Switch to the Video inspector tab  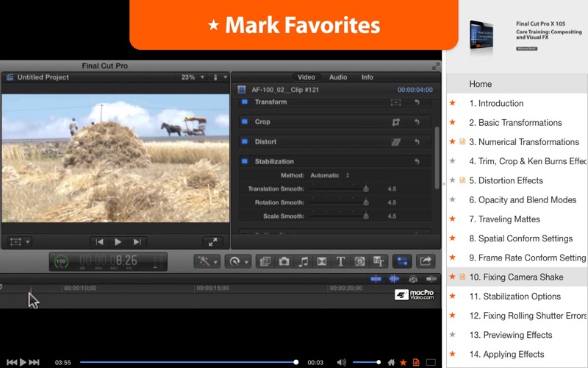tap(306, 77)
